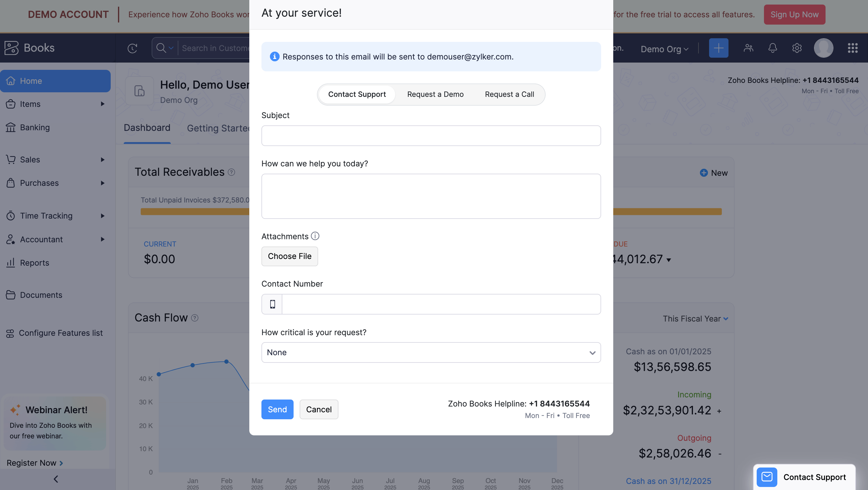Image resolution: width=868 pixels, height=490 pixels.
Task: Click inside the Subject input field
Action: pos(431,136)
